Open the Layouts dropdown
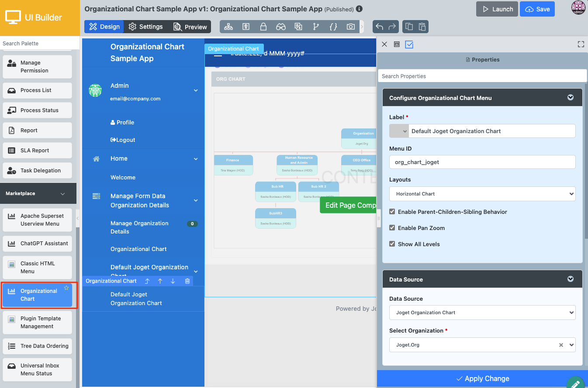The image size is (588, 388). pyautogui.click(x=482, y=194)
